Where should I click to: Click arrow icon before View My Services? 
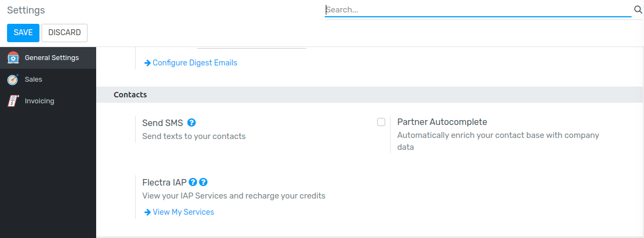[x=147, y=212]
